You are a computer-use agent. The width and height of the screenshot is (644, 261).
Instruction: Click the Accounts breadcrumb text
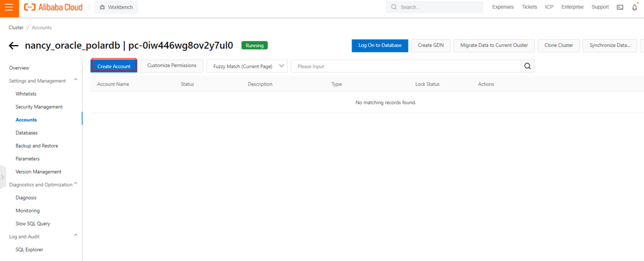coord(42,27)
